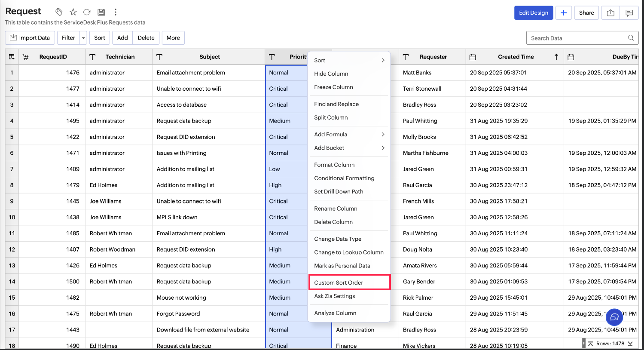Open the comments panel icon
The height and width of the screenshot is (350, 644).
(x=629, y=13)
